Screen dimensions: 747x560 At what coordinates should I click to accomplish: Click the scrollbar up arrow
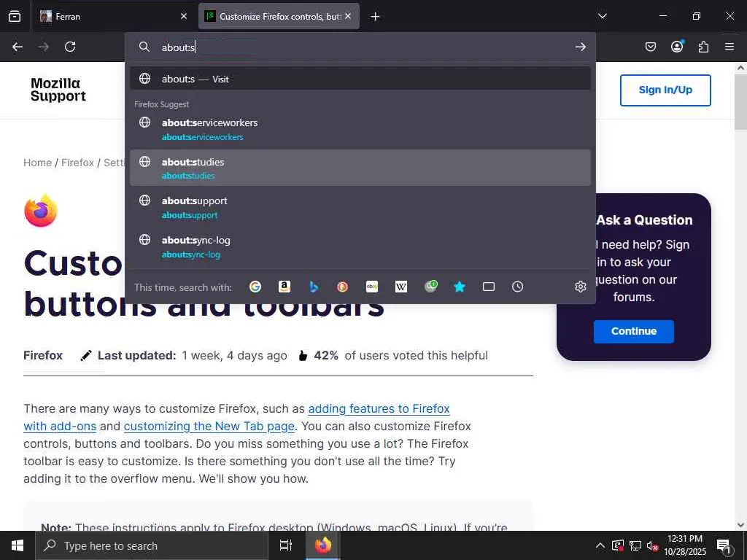tap(740, 68)
